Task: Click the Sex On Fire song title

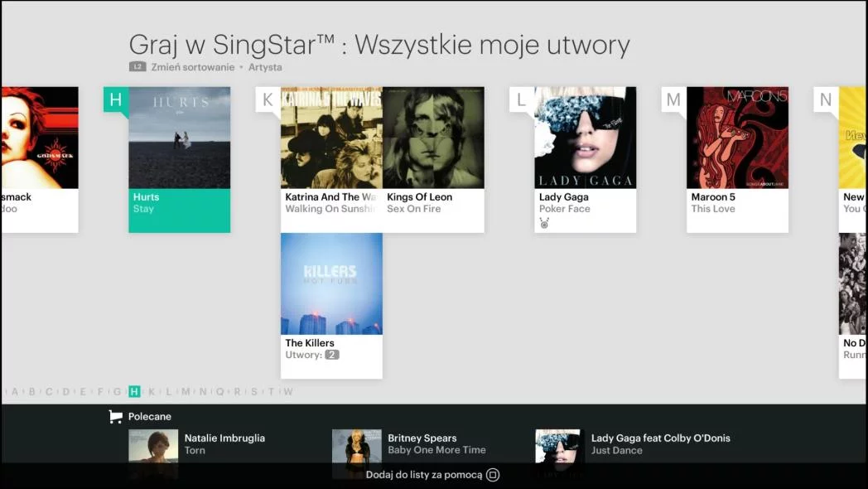Action: (414, 209)
